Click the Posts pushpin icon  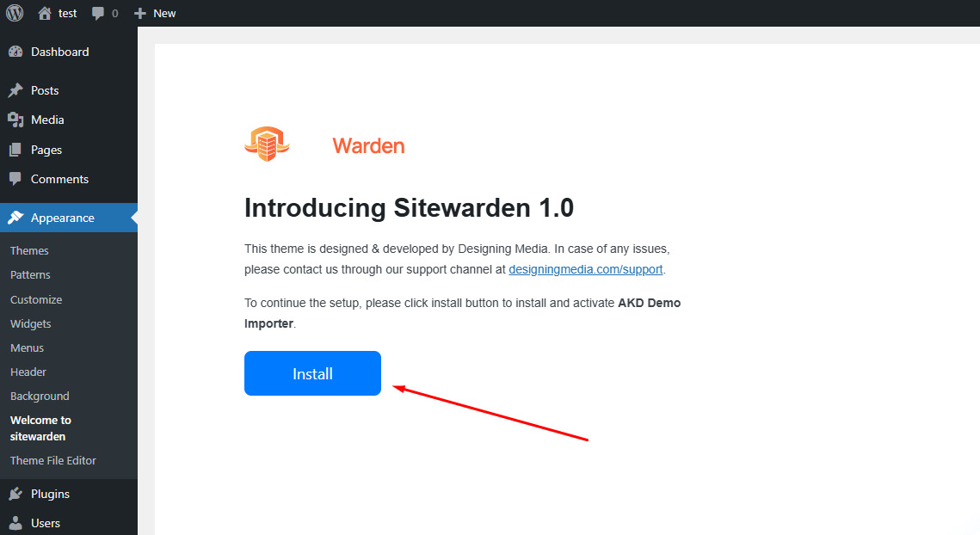(15, 90)
